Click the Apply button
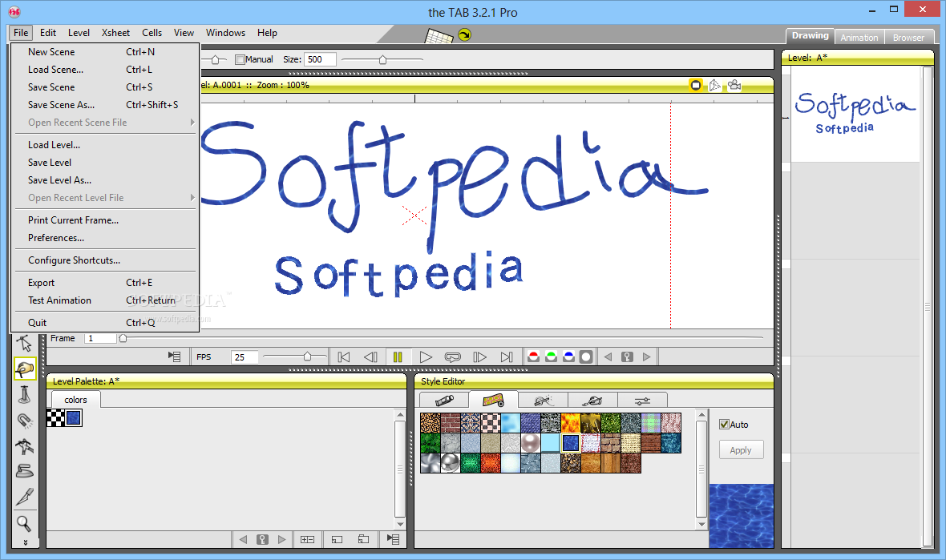The width and height of the screenshot is (946, 560). (x=741, y=450)
